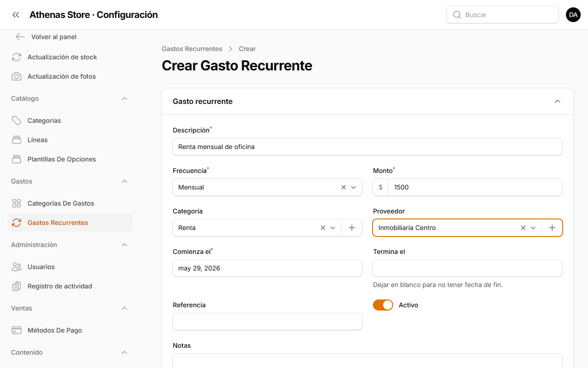
Task: Toggle the Activo switch off
Action: coord(383,305)
